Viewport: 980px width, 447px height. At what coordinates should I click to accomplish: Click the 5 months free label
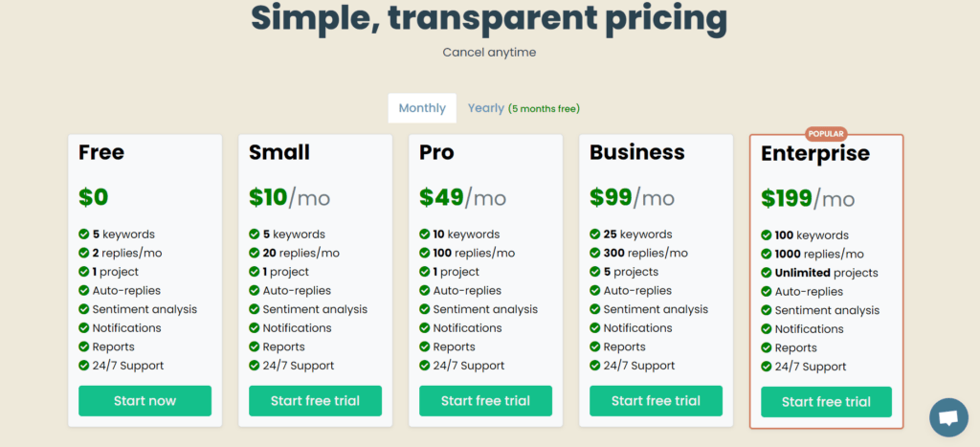[544, 109]
